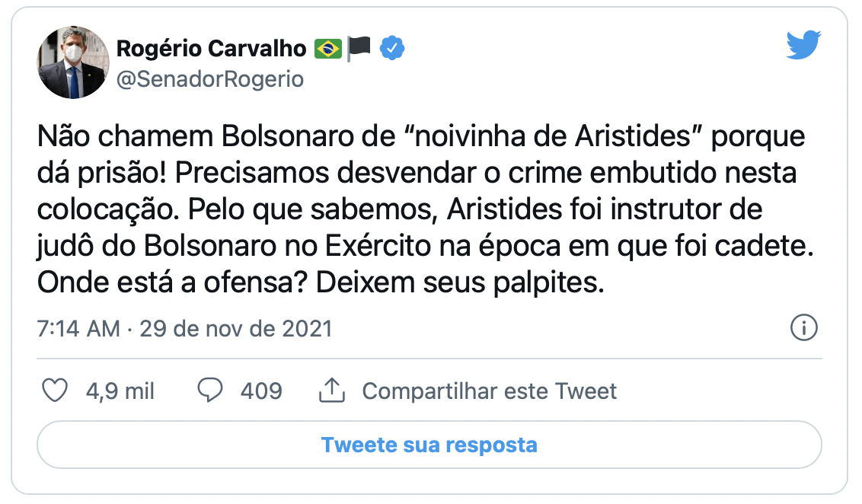Click the "Compartilhar este Tweet" link

click(490, 391)
